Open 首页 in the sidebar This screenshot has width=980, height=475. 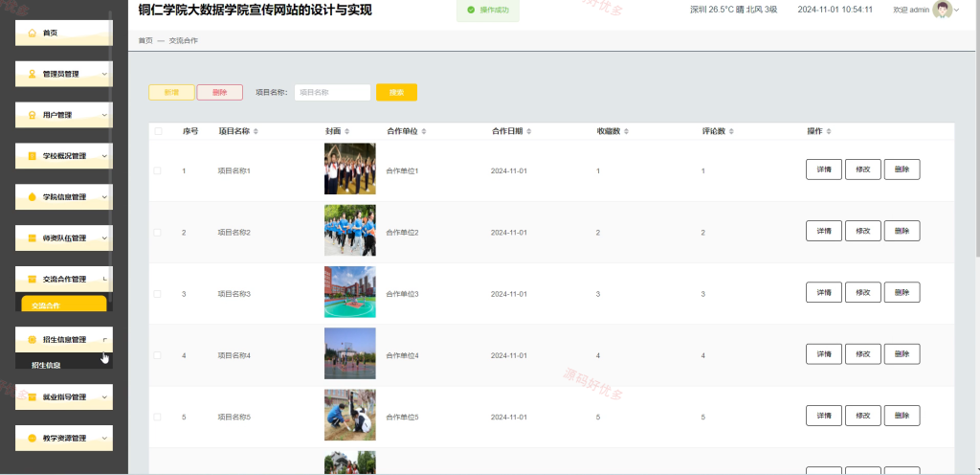[64, 34]
